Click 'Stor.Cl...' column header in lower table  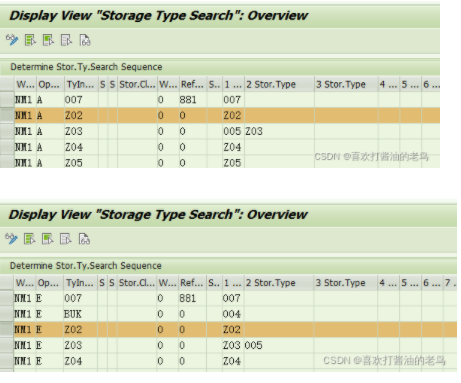click(137, 283)
